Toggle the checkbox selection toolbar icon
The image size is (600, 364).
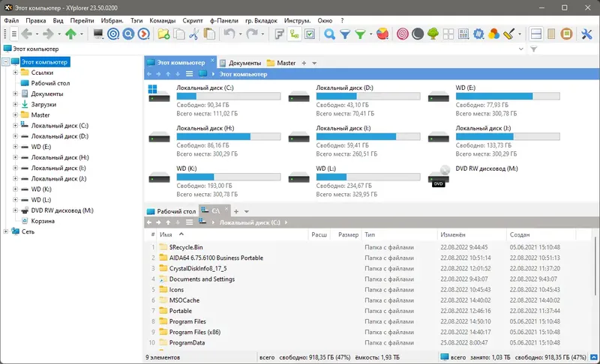310,34
